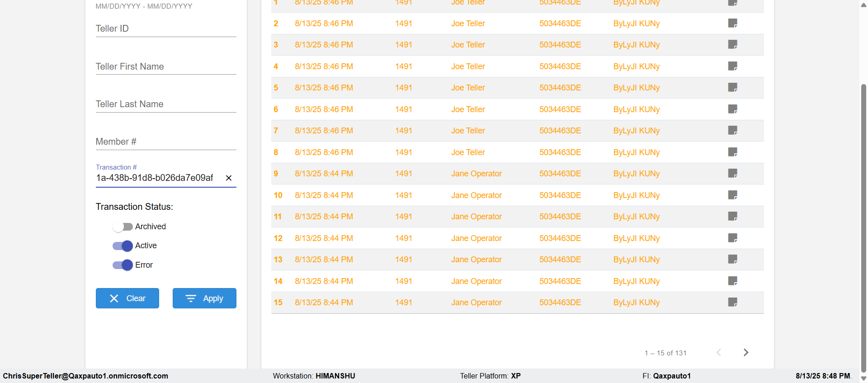Click the Teller First Name field
Screen dimensions: 868x383
(x=165, y=66)
